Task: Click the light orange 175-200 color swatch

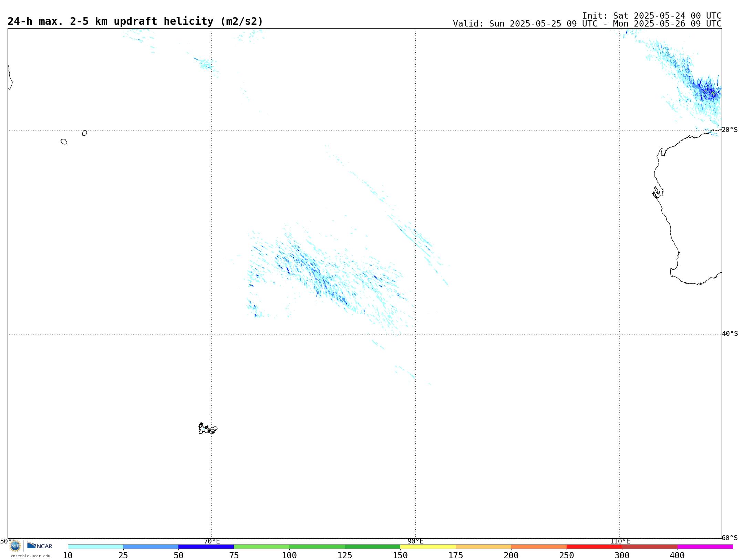Action: pyautogui.click(x=484, y=547)
